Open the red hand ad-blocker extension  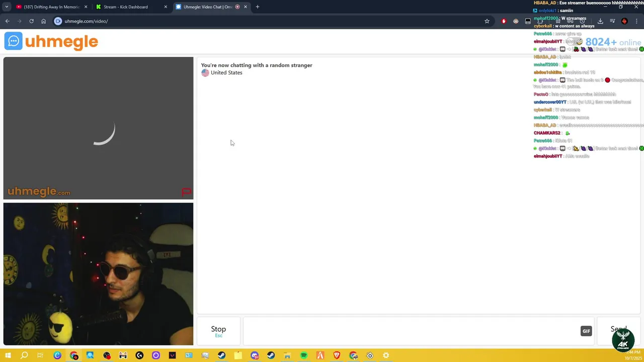[504, 21]
